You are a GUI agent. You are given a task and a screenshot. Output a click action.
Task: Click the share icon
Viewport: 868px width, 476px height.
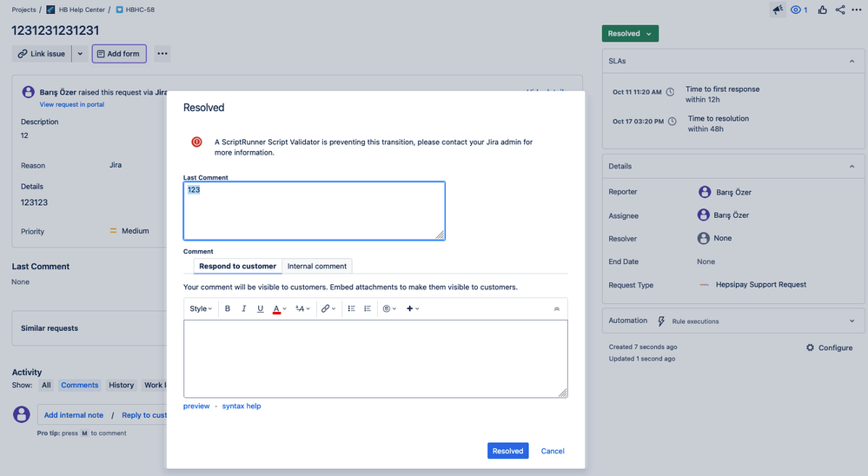tap(840, 10)
